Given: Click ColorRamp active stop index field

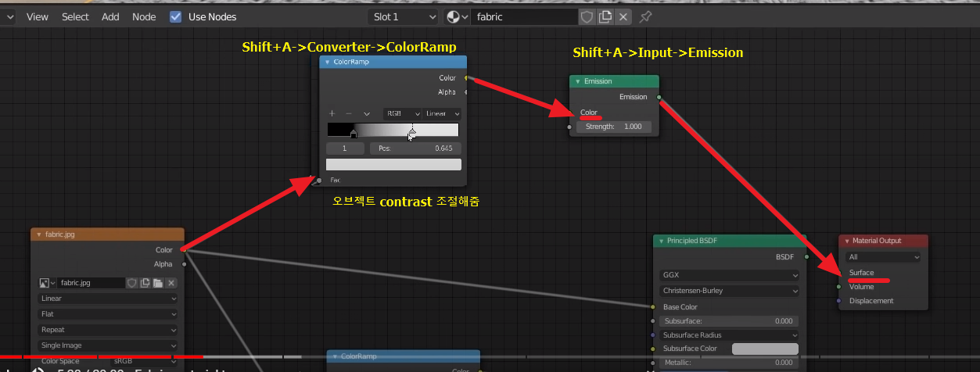Looking at the screenshot, I should 345,148.
